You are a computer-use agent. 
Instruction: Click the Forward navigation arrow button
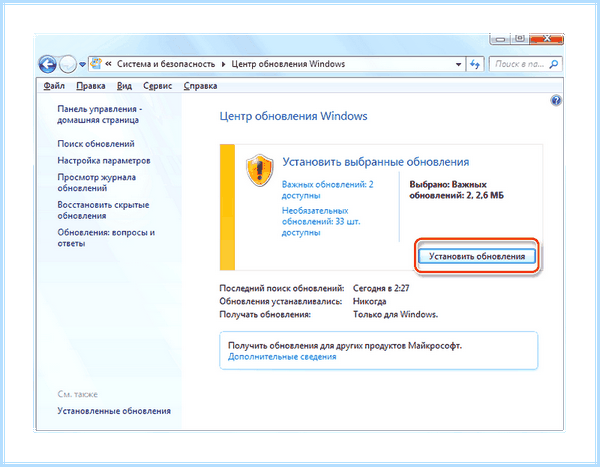tap(68, 64)
